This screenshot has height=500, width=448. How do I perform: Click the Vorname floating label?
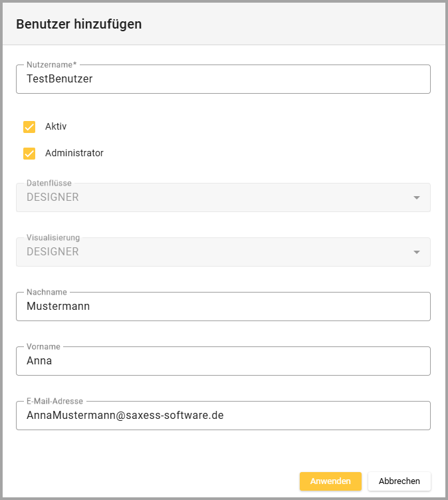click(43, 346)
